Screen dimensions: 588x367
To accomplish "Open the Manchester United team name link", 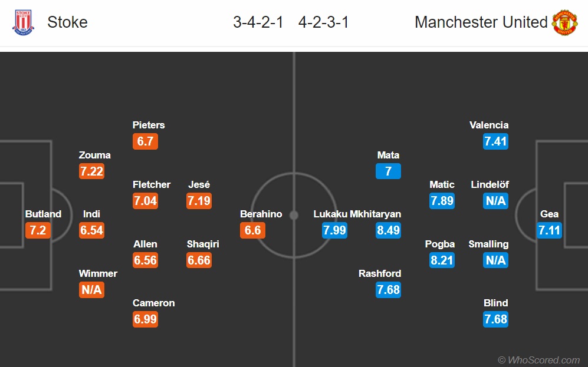I will (481, 22).
